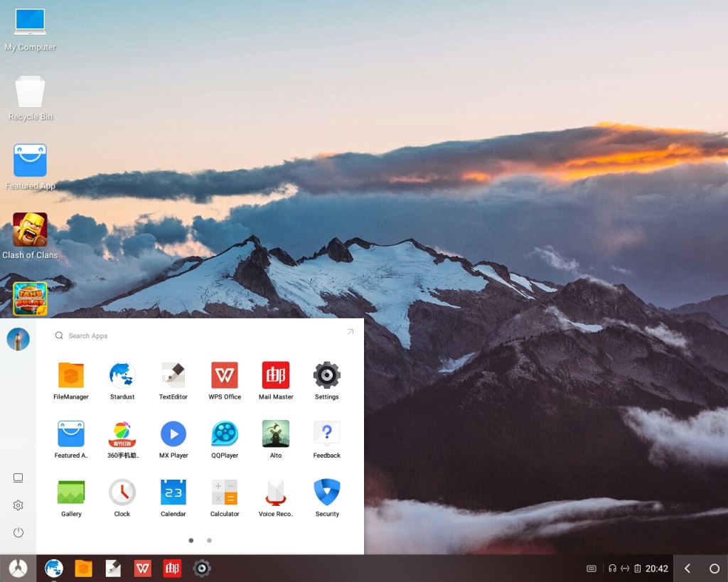Viewport: 728px width, 582px height.
Task: Click the headphones icon in system tray
Action: tap(612, 568)
